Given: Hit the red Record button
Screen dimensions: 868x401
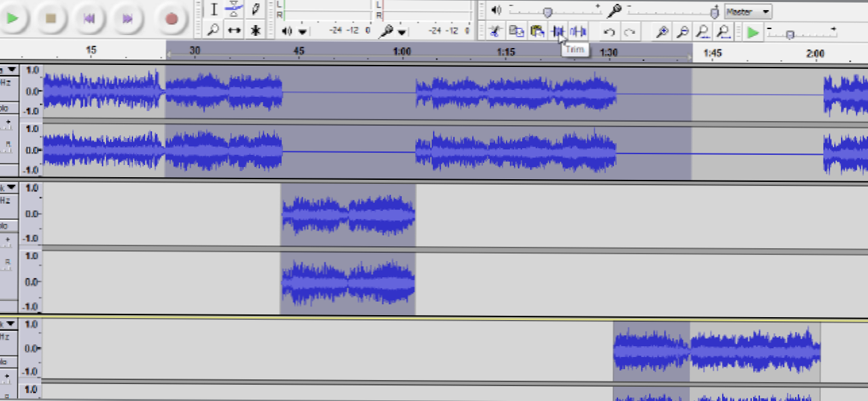Looking at the screenshot, I should (x=171, y=18).
